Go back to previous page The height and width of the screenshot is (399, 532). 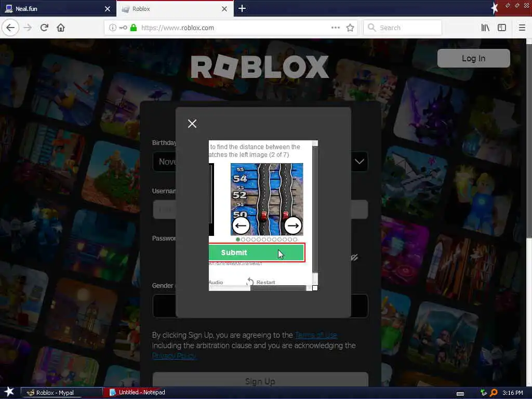tap(10, 28)
